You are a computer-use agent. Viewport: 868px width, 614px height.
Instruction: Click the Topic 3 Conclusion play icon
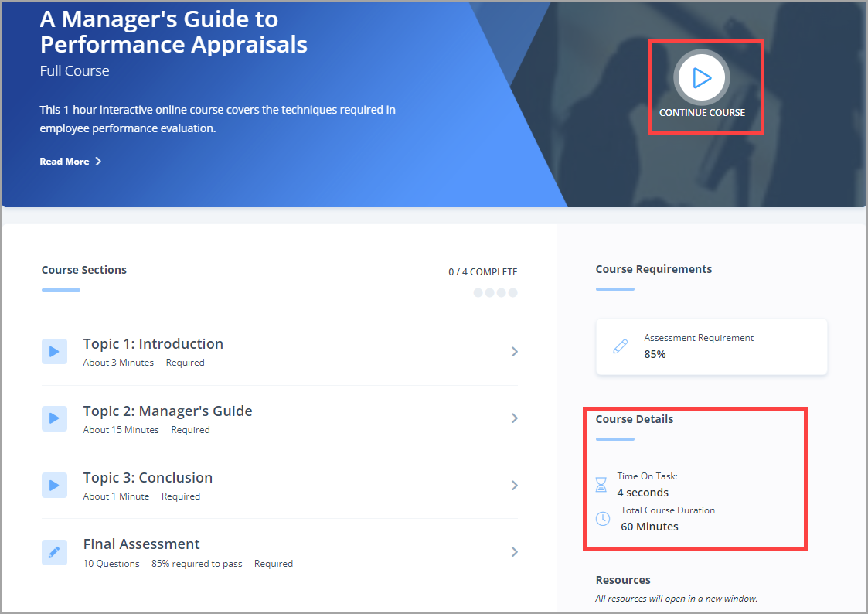pyautogui.click(x=54, y=486)
